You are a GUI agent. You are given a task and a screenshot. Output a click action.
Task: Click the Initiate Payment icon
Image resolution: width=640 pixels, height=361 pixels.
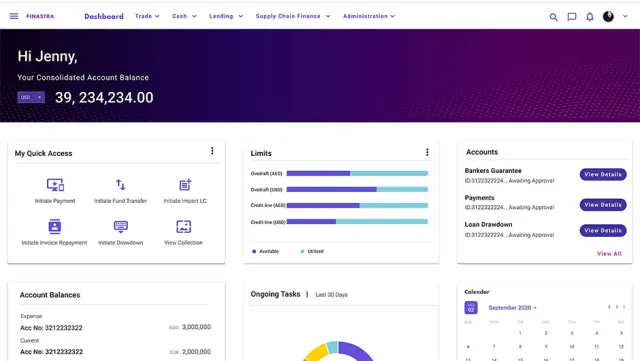[55, 185]
